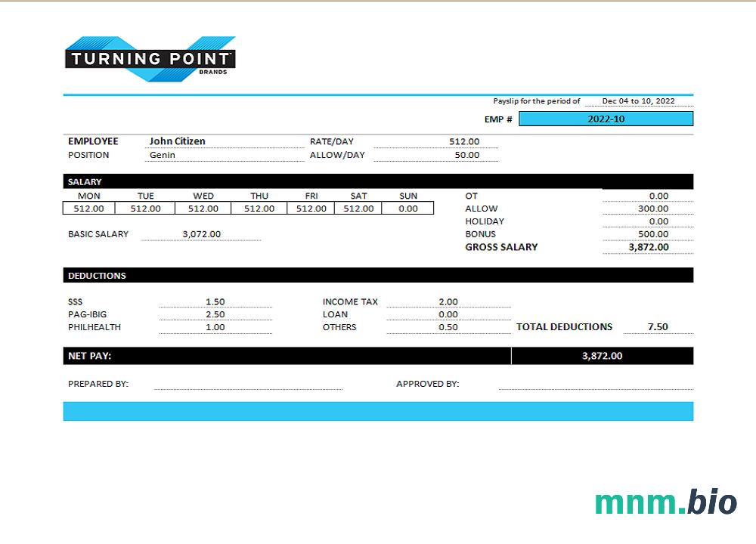Image resolution: width=756 pixels, height=544 pixels.
Task: Select the Monday salary cell
Action: pos(89,209)
